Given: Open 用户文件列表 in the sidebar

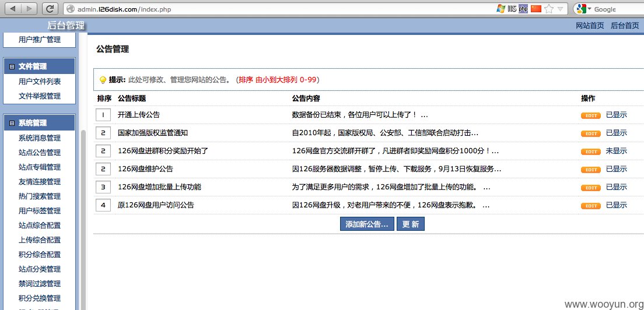Looking at the screenshot, I should 40,82.
